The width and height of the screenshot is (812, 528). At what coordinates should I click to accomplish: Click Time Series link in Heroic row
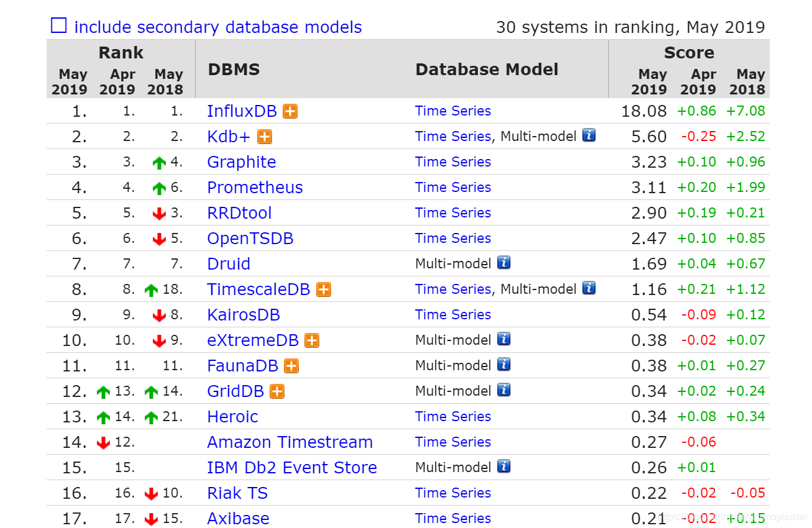point(453,417)
